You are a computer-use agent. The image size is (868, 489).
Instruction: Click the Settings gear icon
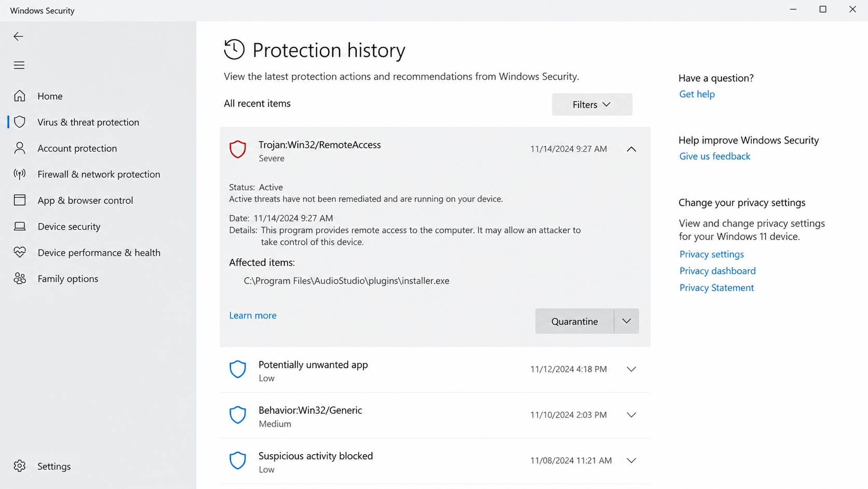pyautogui.click(x=20, y=466)
